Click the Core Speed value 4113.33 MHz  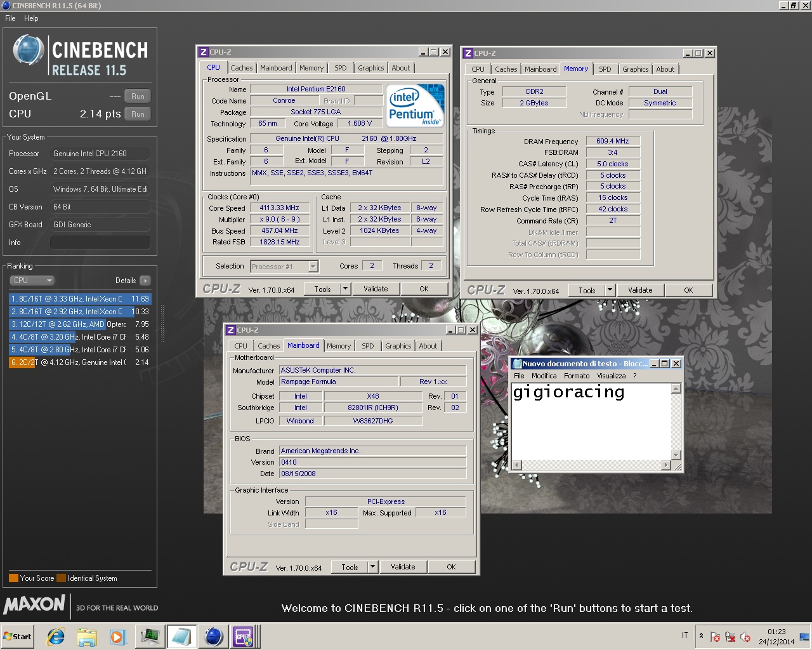coord(279,208)
